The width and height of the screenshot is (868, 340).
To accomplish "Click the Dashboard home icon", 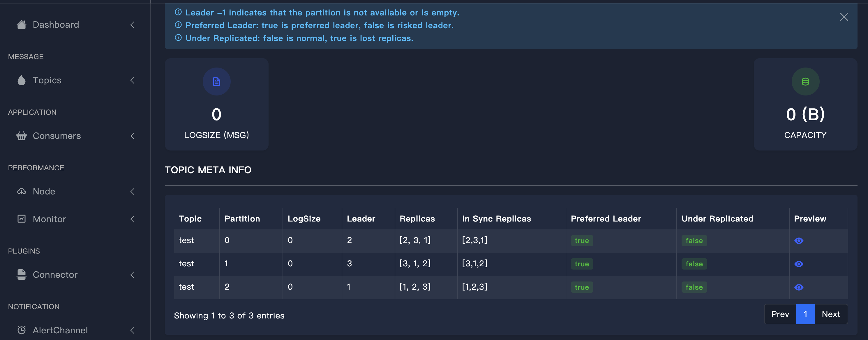I will [22, 24].
